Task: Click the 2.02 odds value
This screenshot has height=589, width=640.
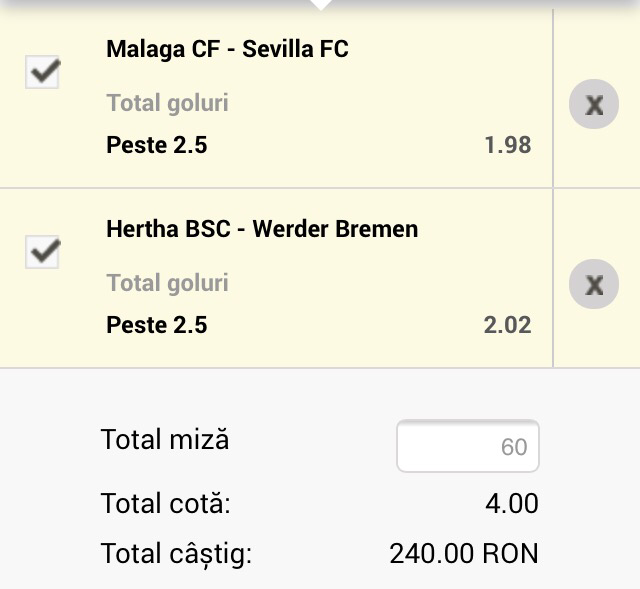Action: click(x=507, y=325)
